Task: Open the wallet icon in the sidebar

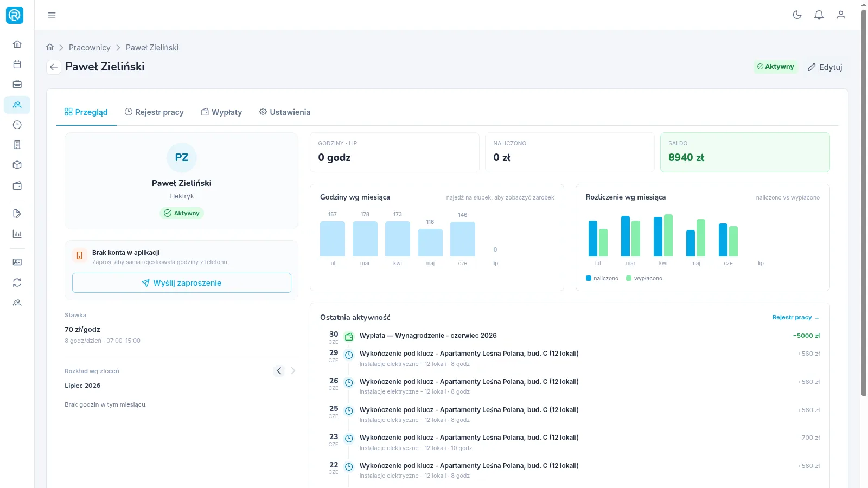Action: click(17, 185)
